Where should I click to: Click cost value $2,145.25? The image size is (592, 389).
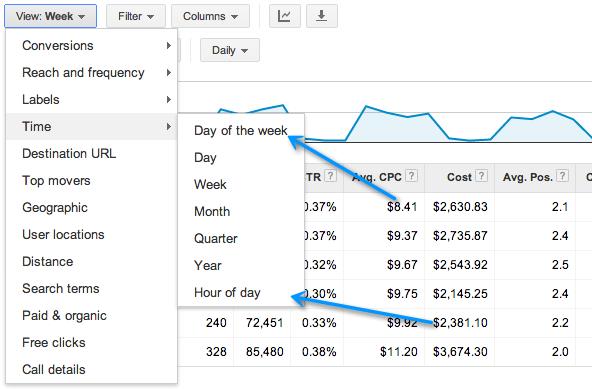(460, 293)
